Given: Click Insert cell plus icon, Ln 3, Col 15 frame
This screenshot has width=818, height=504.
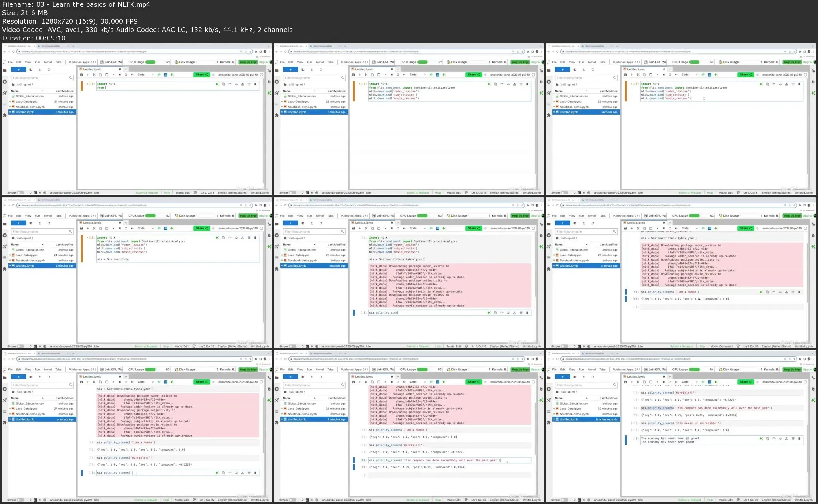Looking at the screenshot, I should tap(360, 75).
